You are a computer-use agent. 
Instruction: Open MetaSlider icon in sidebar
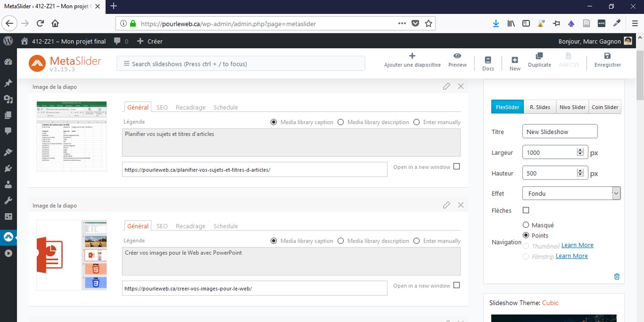[x=8, y=237]
